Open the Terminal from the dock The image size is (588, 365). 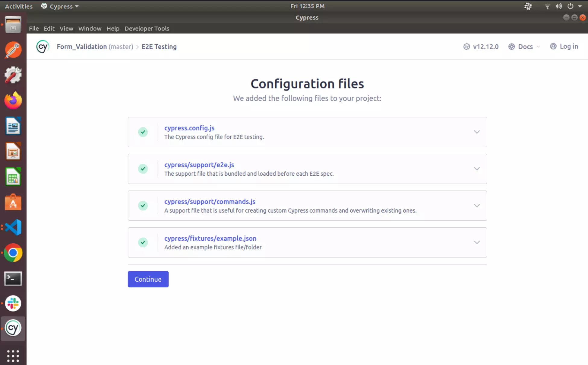tap(13, 278)
